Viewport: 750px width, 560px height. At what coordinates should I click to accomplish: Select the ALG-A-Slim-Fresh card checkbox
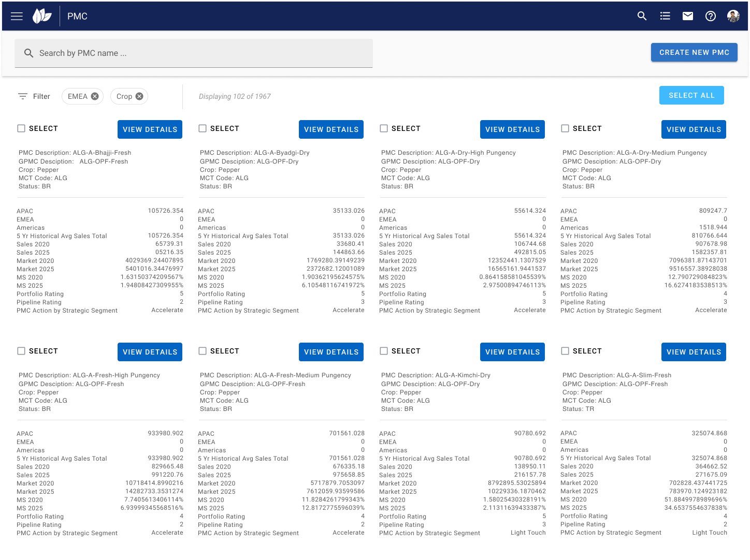(x=565, y=351)
